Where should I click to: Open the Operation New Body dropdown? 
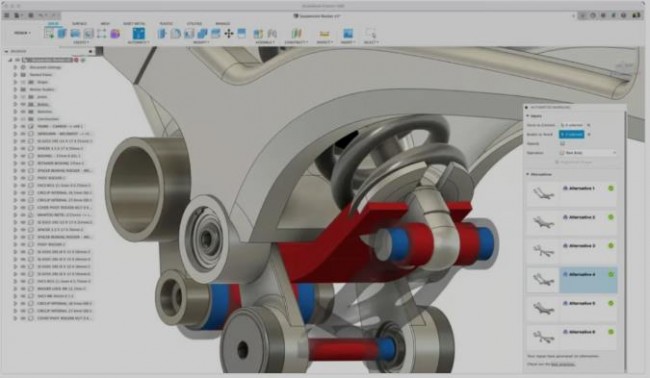[588, 153]
